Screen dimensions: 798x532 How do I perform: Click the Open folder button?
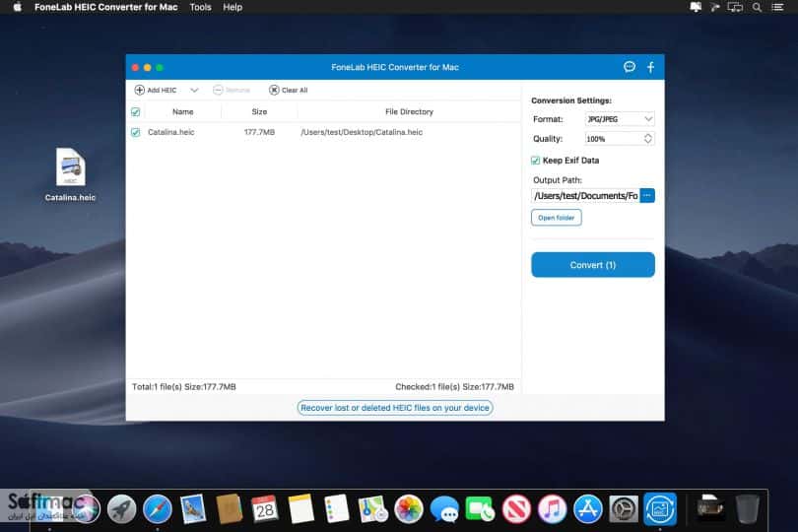pos(557,218)
